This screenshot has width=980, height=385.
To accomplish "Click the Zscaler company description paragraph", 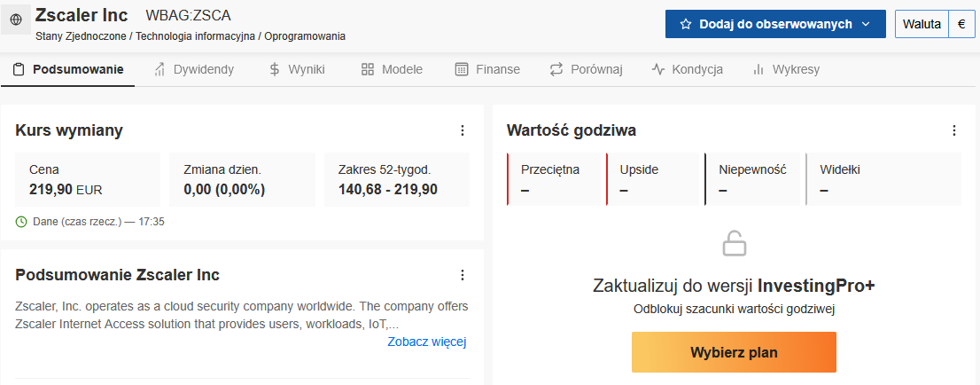I will 241,316.
